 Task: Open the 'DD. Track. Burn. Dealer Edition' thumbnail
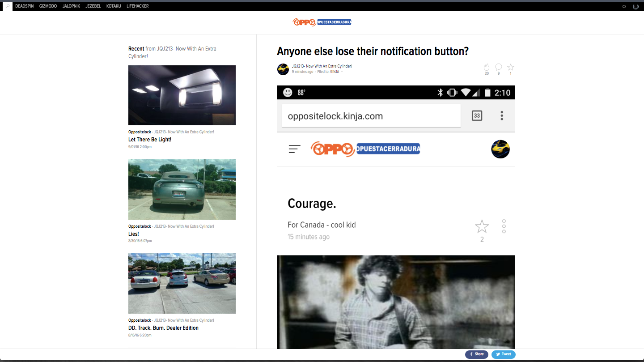point(182,284)
